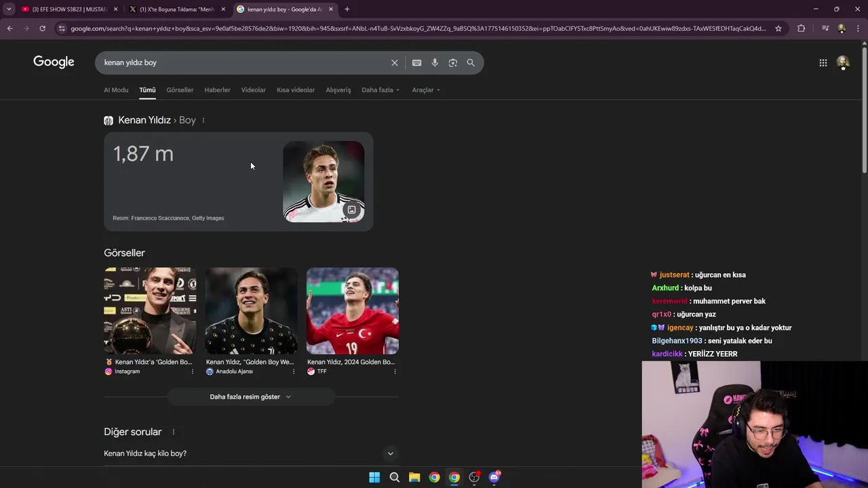868x488 pixels.
Task: Open tab search dropdown in the tab strip
Action: tap(9, 9)
